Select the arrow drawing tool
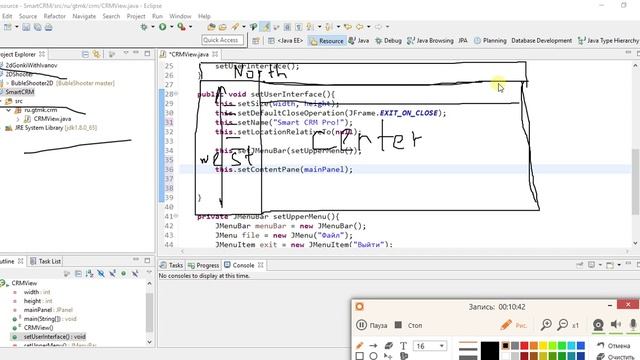Image resolution: width=640 pixels, height=360 pixels. point(373,346)
